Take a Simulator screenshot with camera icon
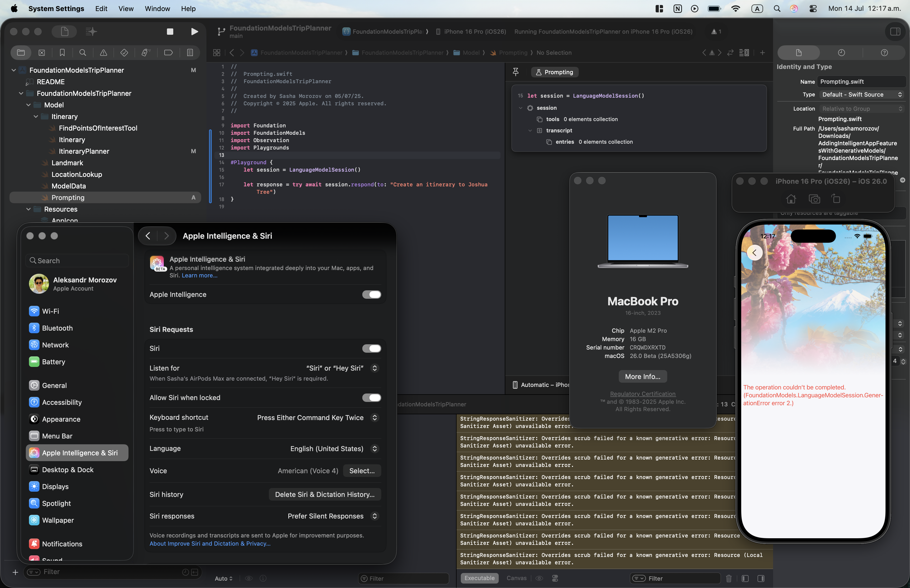Image resolution: width=910 pixels, height=588 pixels. (814, 199)
